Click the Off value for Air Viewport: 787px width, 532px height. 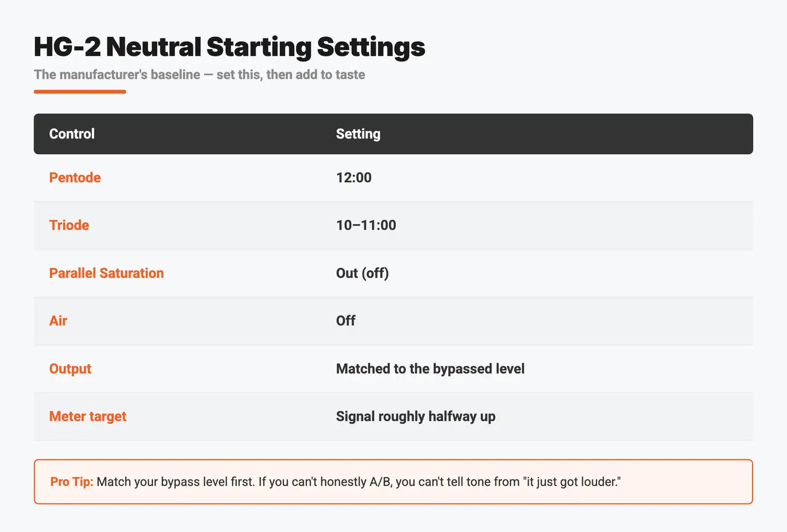pyautogui.click(x=346, y=321)
